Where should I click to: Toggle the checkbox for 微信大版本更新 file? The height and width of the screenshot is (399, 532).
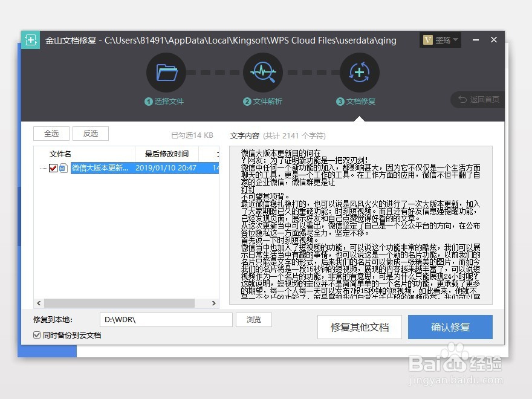pyautogui.click(x=53, y=168)
